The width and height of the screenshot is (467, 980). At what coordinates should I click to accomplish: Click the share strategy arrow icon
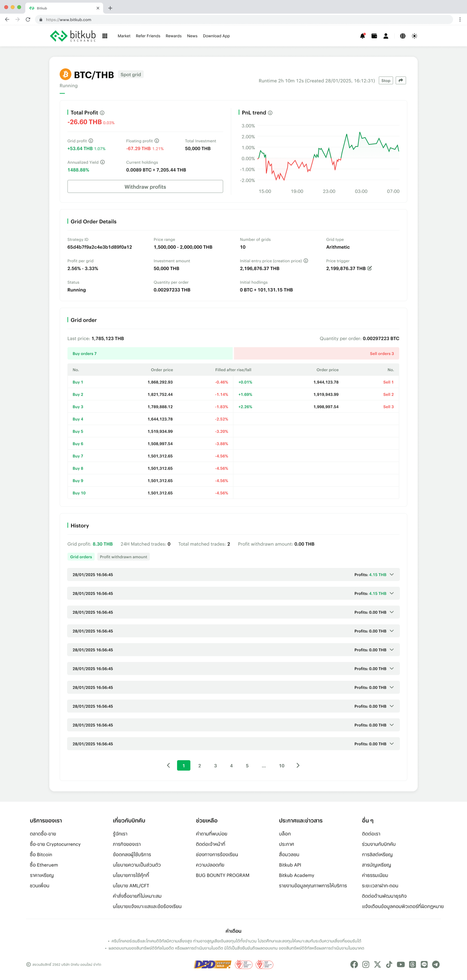click(401, 80)
